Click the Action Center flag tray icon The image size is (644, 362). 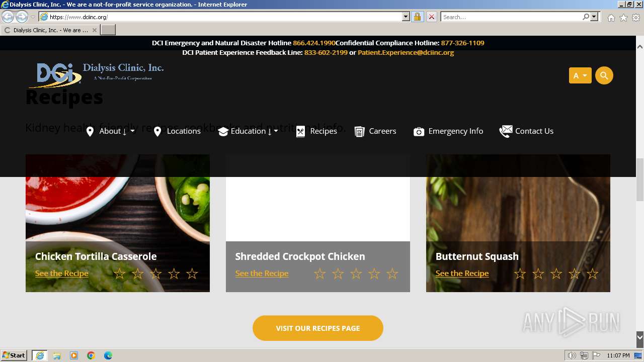(596, 355)
